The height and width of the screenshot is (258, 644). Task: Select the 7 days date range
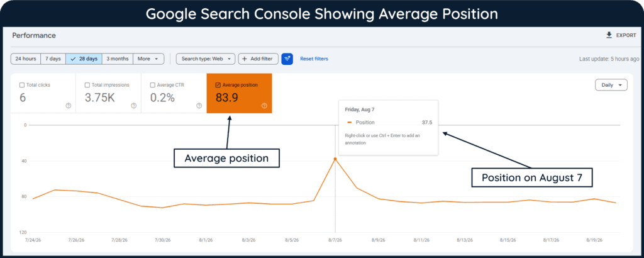[53, 59]
